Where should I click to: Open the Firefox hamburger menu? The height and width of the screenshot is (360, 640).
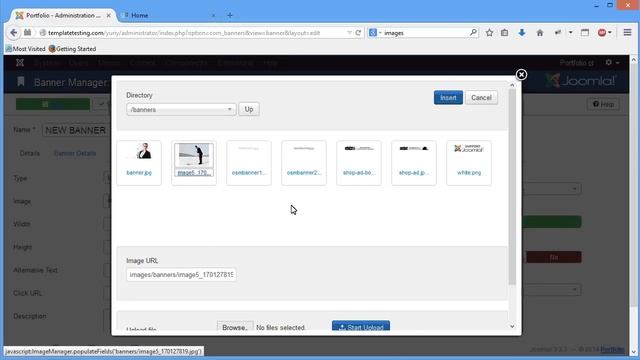(x=627, y=32)
